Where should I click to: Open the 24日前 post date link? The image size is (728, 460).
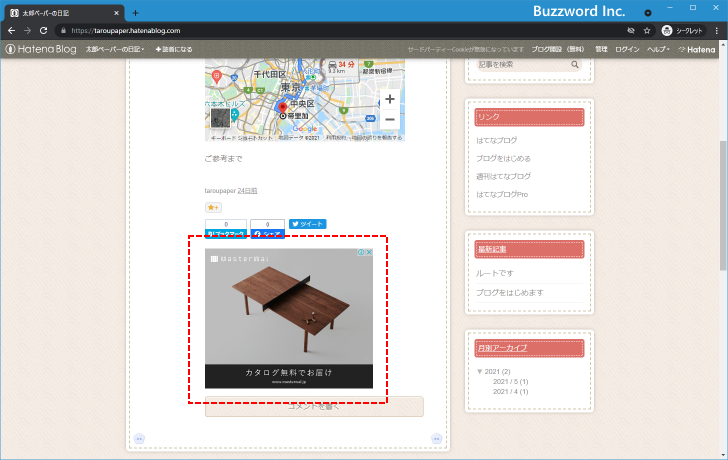[x=247, y=191]
